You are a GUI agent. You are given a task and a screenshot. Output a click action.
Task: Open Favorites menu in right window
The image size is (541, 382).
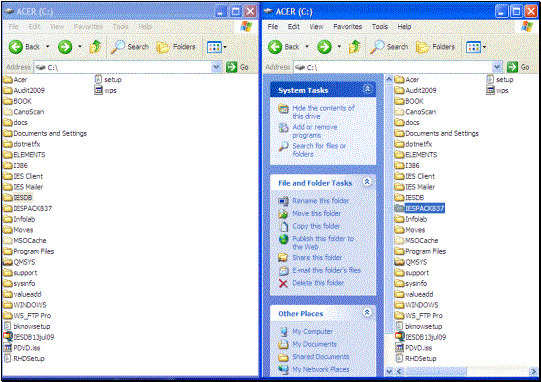pos(347,27)
